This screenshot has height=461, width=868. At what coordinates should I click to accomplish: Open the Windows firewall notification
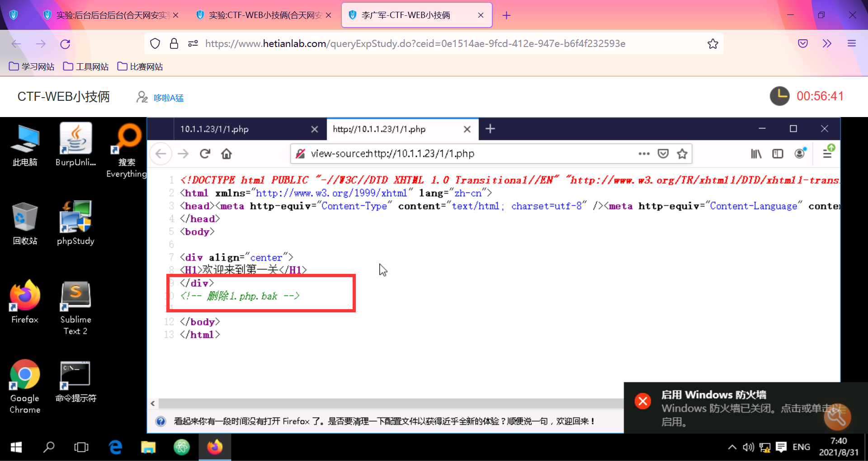tap(746, 408)
